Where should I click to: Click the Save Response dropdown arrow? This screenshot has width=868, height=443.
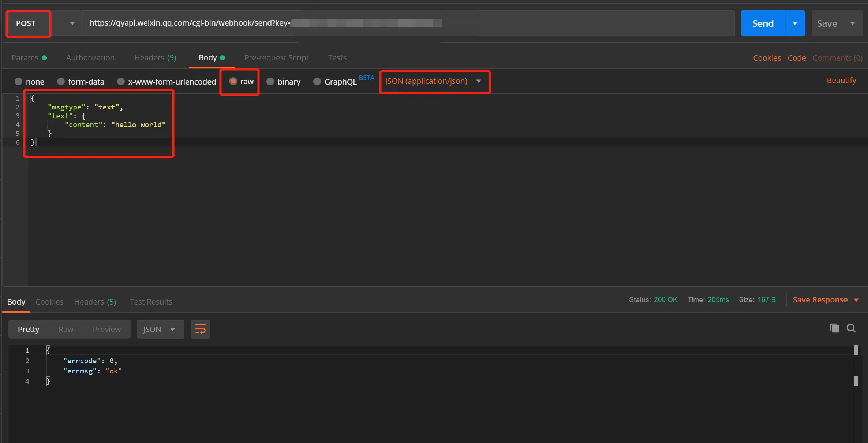856,300
